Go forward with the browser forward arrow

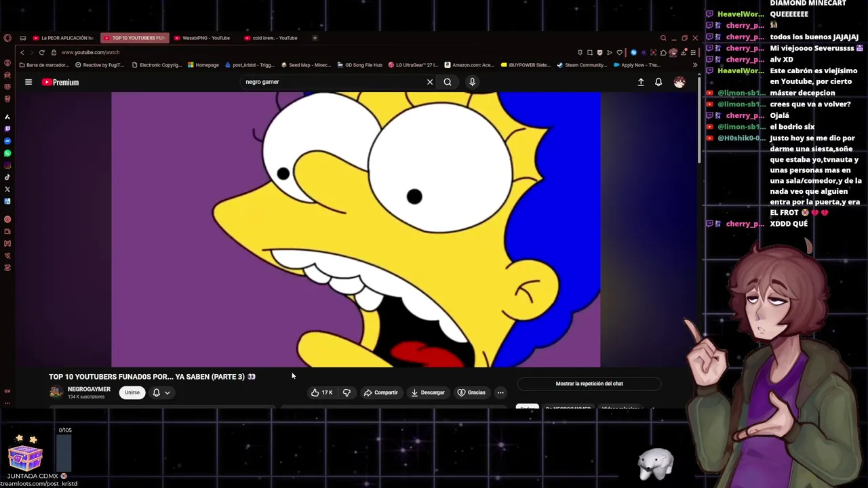(31, 52)
